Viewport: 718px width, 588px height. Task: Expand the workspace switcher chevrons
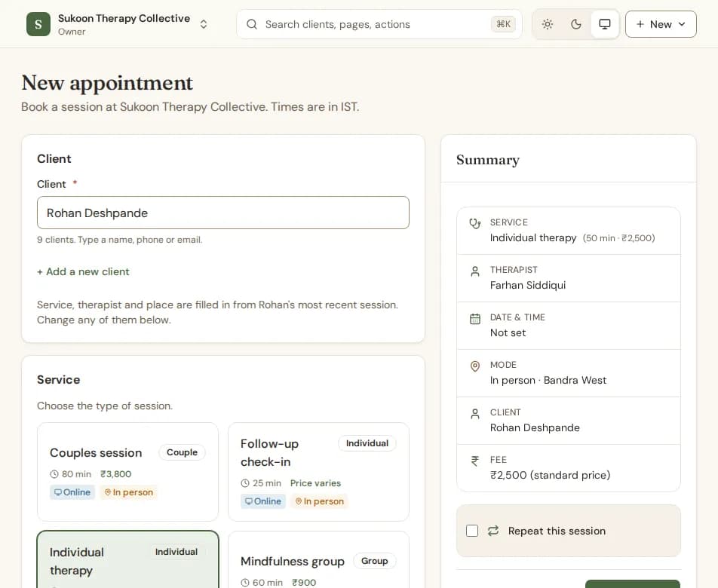[204, 24]
